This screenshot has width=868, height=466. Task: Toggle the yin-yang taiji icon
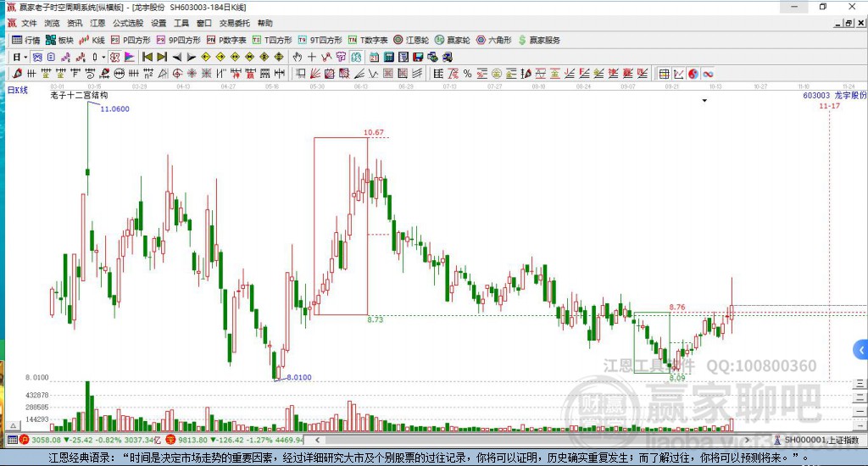click(693, 74)
